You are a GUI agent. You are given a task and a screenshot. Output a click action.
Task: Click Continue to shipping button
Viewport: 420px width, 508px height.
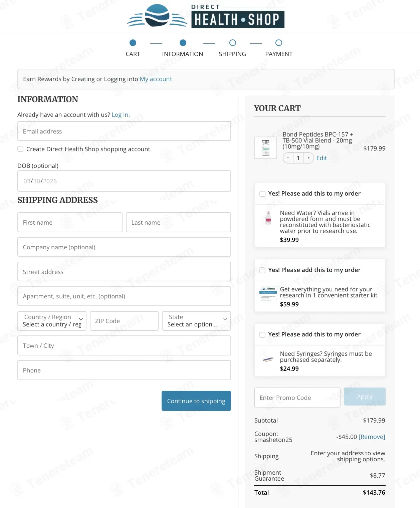coord(196,401)
